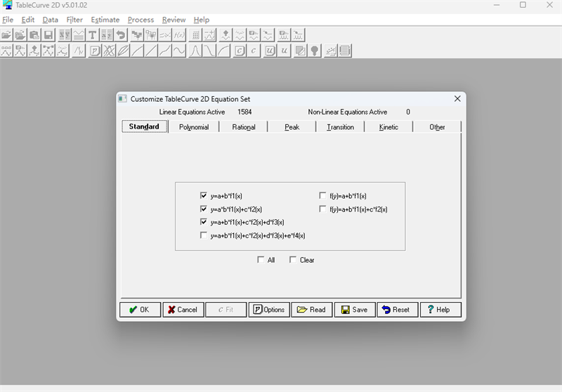
Task: Click the falling transition curve toolbar icon
Action: pyautogui.click(x=209, y=51)
